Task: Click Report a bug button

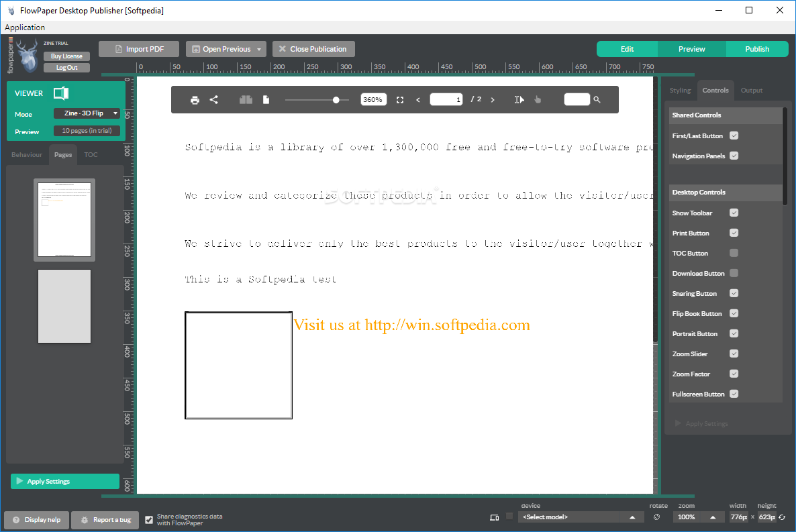Action: (105, 520)
